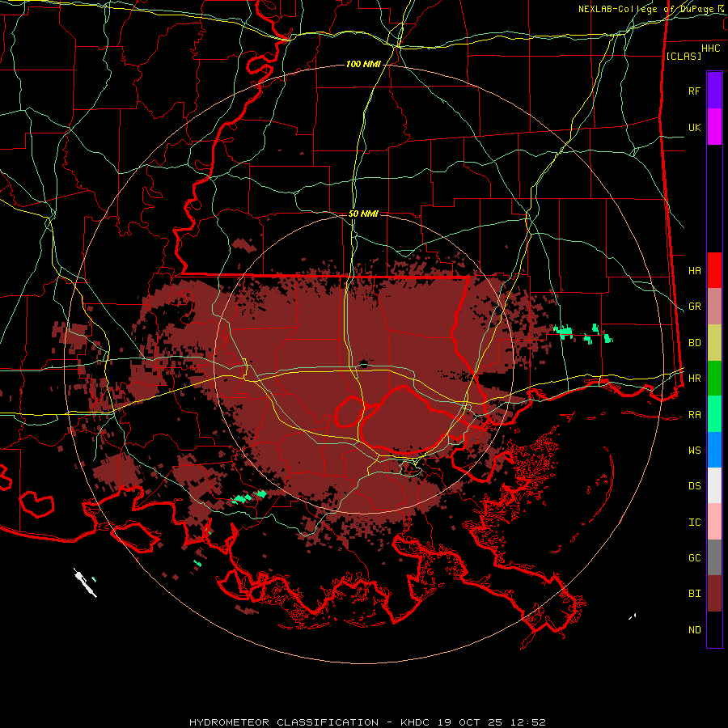
Task: Click the BI legend label
Action: tap(694, 594)
